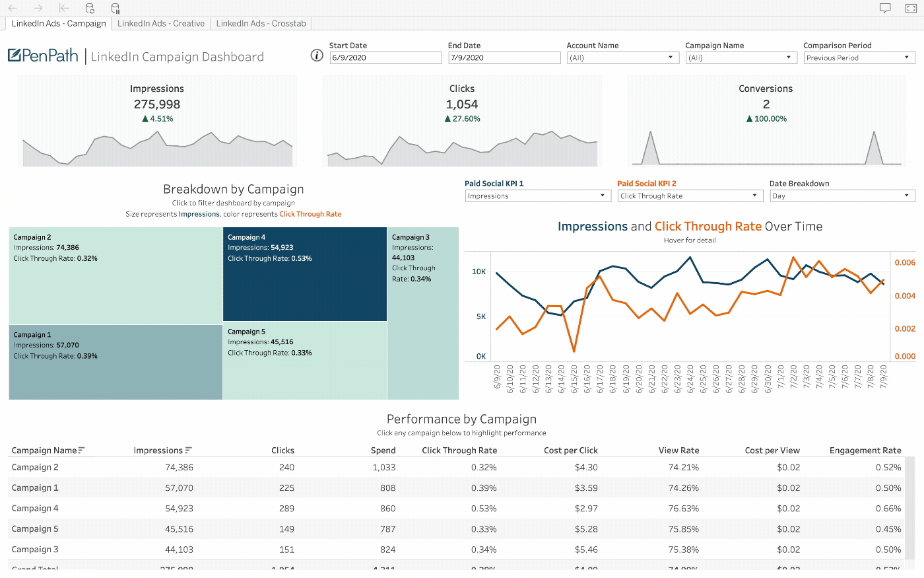
Task: Open the Campaign Name filter dropdown
Action: 741,57
